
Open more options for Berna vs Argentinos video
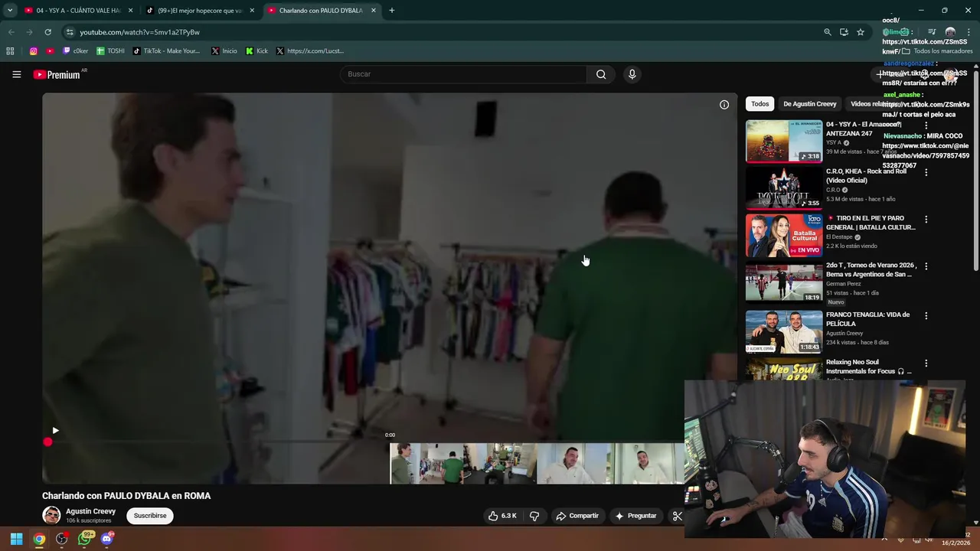click(x=926, y=266)
